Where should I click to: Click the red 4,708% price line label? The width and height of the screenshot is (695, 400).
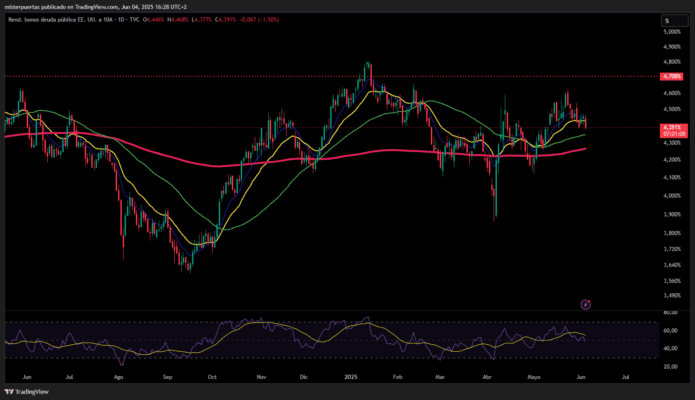click(670, 76)
